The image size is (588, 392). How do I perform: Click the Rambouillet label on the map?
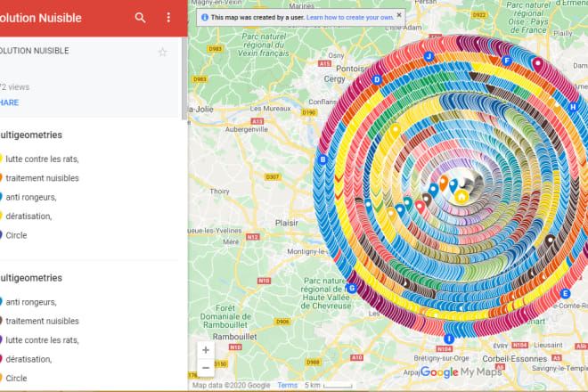(234, 337)
